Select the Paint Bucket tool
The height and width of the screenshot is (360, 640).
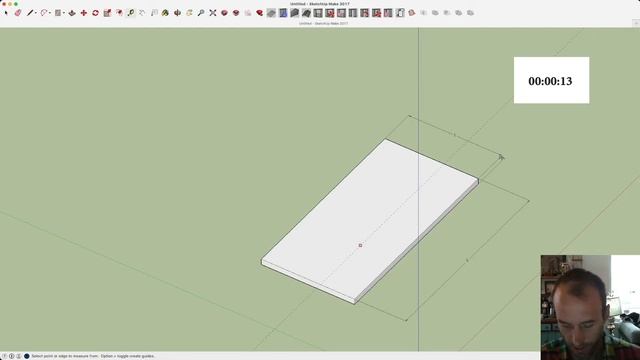pyautogui.click(x=165, y=13)
